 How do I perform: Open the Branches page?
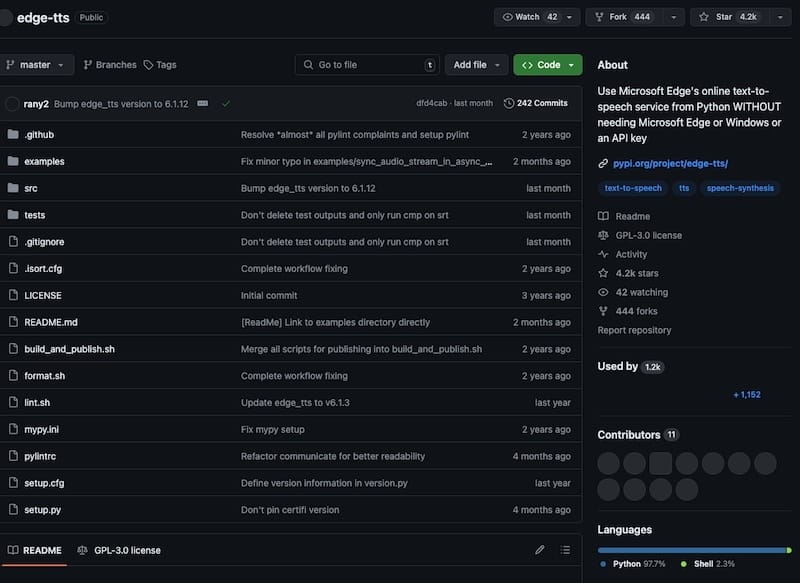110,65
